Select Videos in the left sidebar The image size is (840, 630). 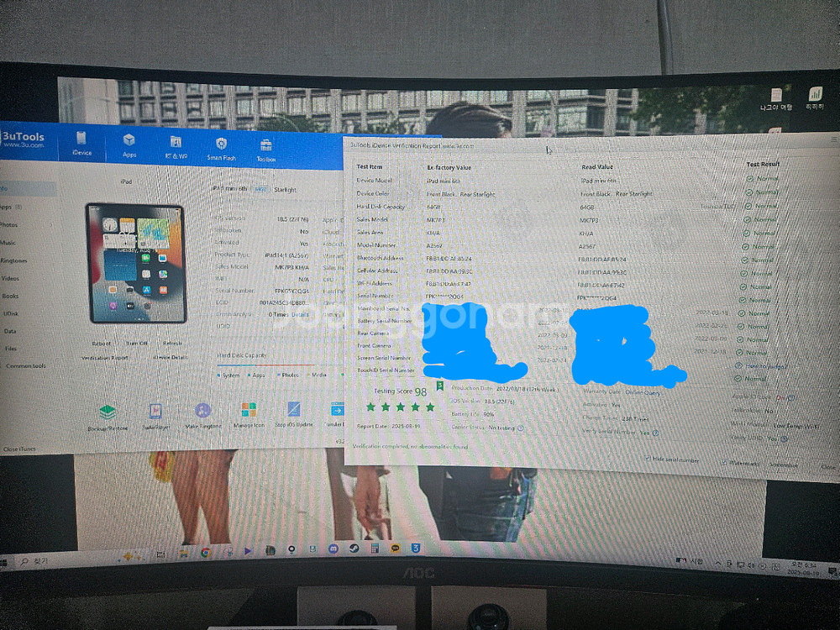pos(10,278)
